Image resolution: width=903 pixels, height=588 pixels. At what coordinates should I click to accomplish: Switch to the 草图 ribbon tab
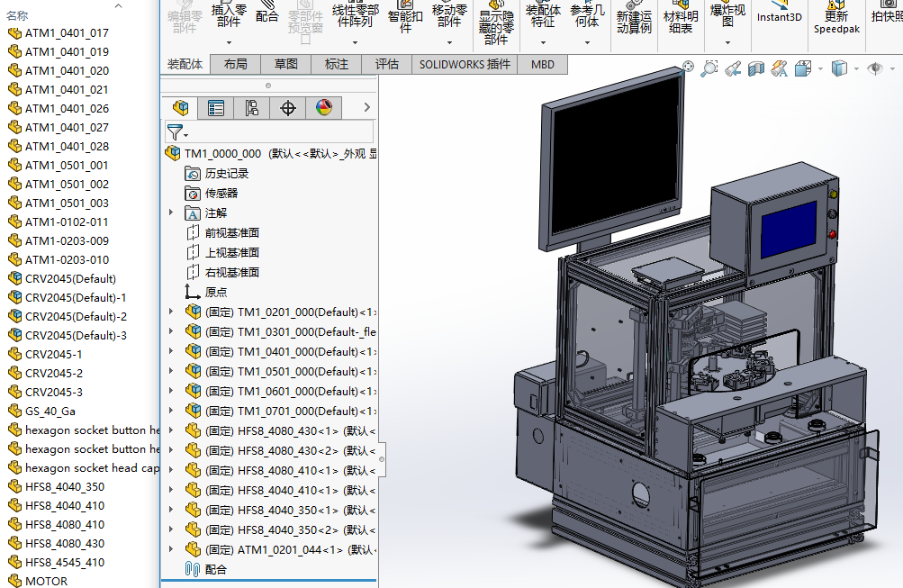coord(286,64)
